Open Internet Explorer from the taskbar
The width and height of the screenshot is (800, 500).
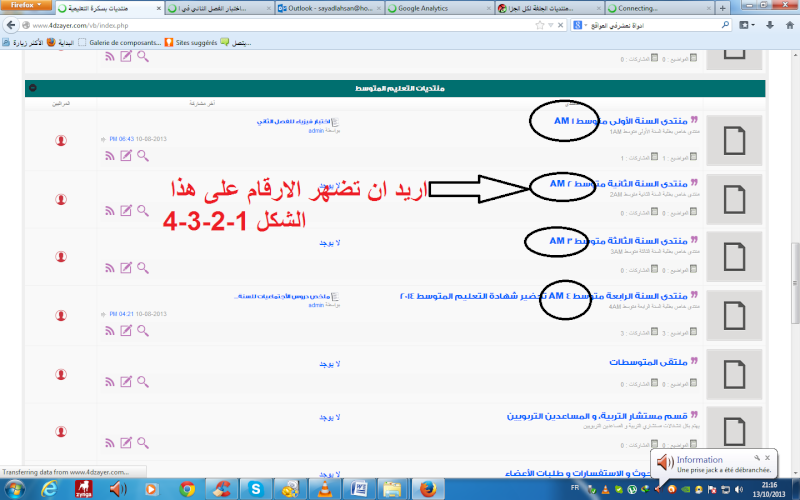[x=49, y=489]
